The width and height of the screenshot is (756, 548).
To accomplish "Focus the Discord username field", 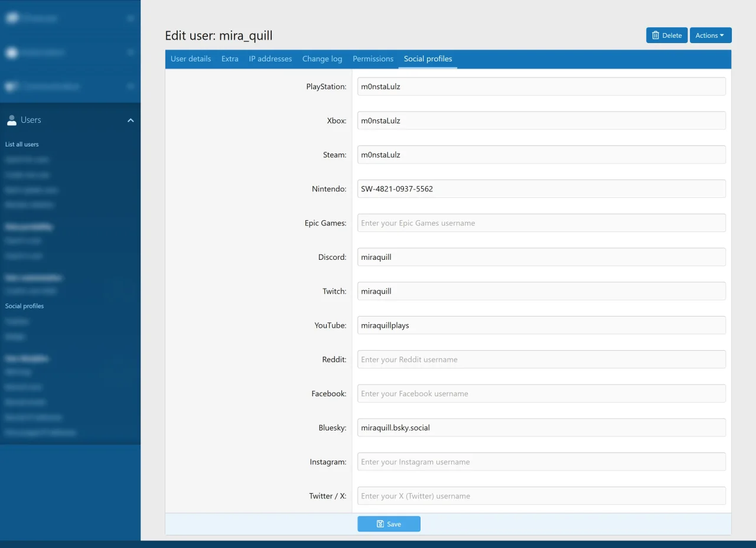I will coord(542,257).
